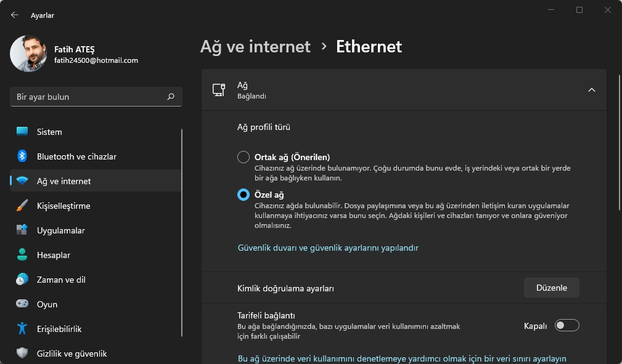Click the Düzenle button for authentication settings
Viewport: 622px width, 364px height.
(x=550, y=287)
